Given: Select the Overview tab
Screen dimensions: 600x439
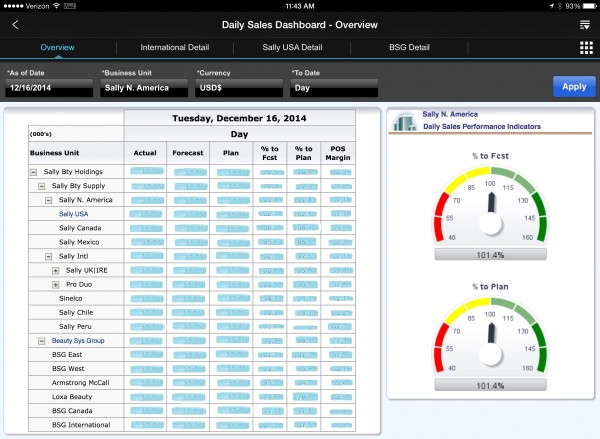Looking at the screenshot, I should 57,47.
